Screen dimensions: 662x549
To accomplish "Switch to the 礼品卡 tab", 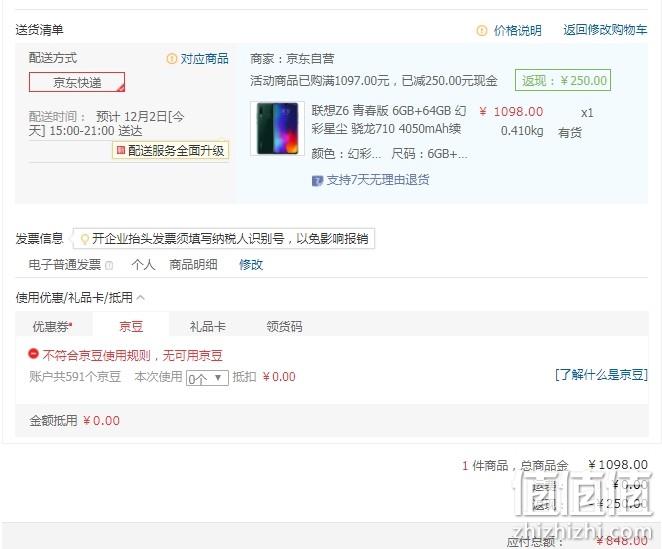I will click(207, 326).
